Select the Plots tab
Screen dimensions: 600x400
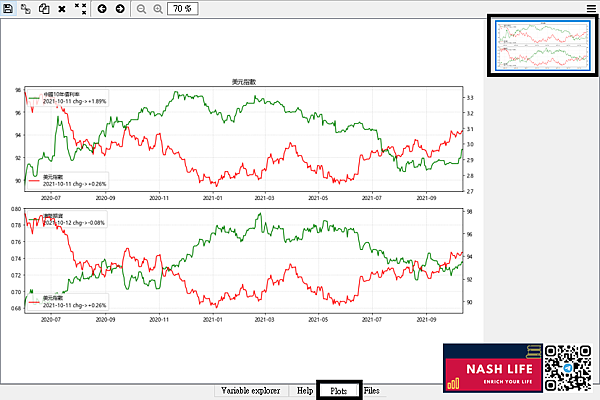tap(339, 391)
